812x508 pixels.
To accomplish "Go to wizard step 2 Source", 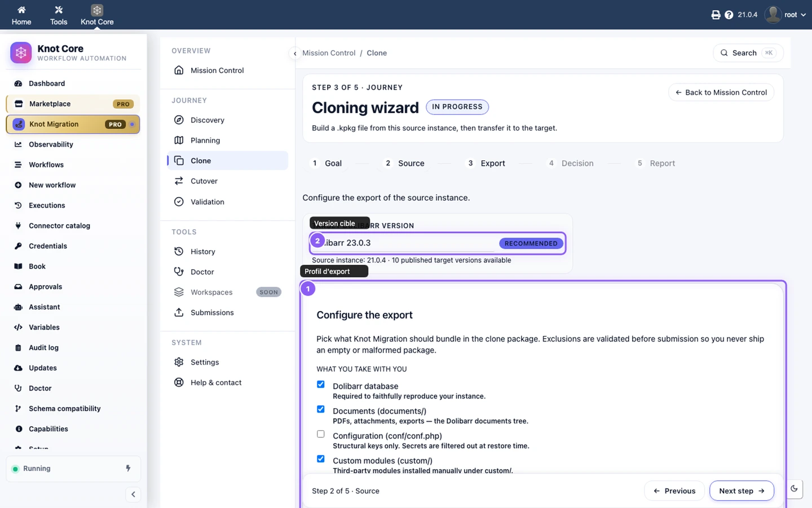I will (x=404, y=163).
